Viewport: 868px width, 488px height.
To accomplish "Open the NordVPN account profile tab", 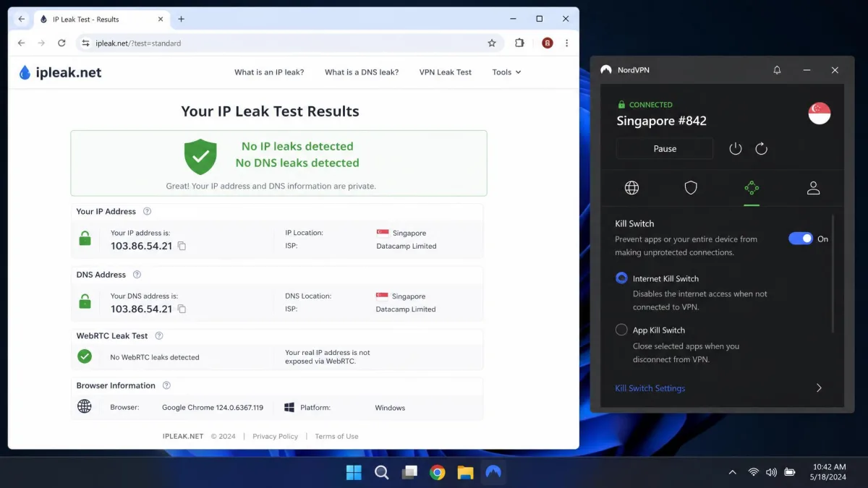I will pos(813,188).
